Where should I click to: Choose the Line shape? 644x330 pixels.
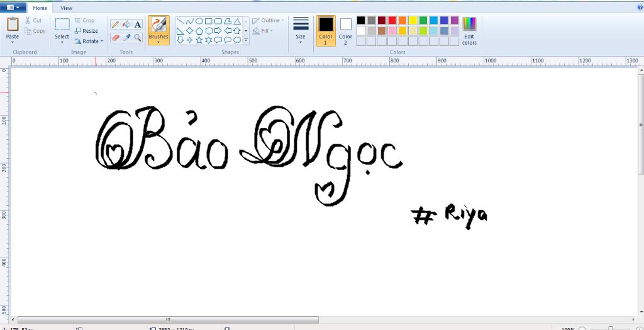point(180,21)
